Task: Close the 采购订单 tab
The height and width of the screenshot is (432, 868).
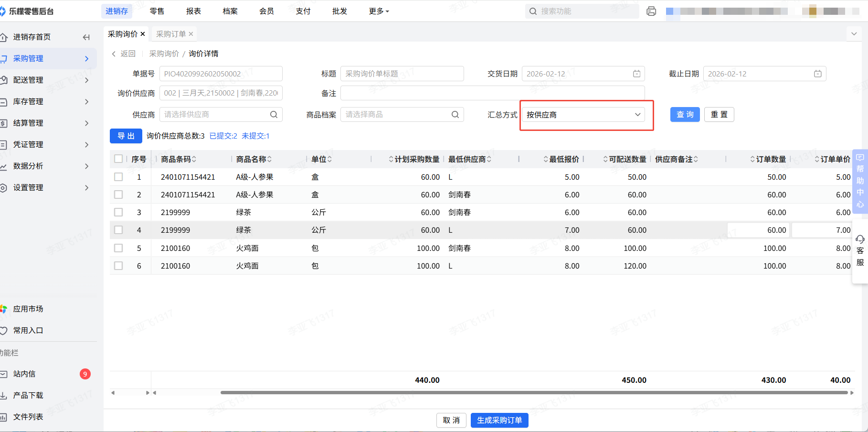Action: 191,34
